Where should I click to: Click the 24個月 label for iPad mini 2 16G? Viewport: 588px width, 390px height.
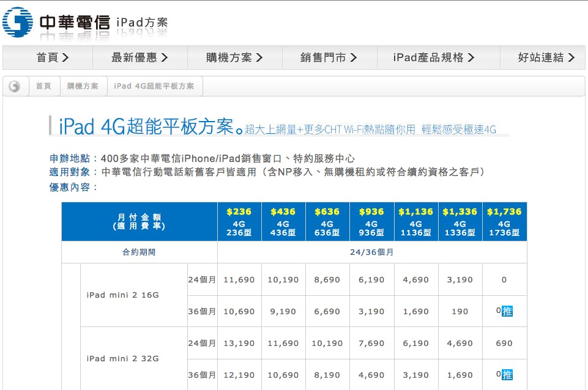pos(202,280)
